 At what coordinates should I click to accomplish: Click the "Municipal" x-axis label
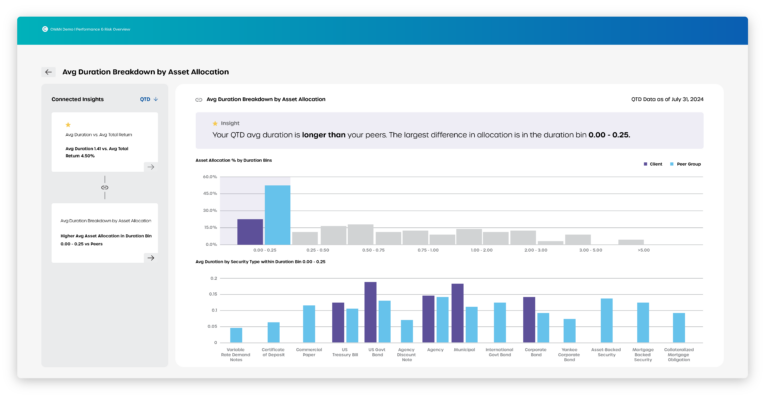464,350
